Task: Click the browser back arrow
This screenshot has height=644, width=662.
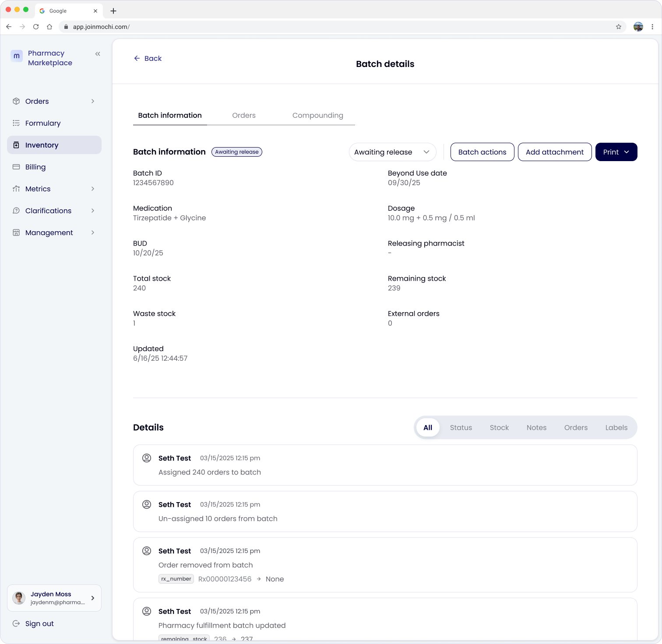Action: coord(9,27)
